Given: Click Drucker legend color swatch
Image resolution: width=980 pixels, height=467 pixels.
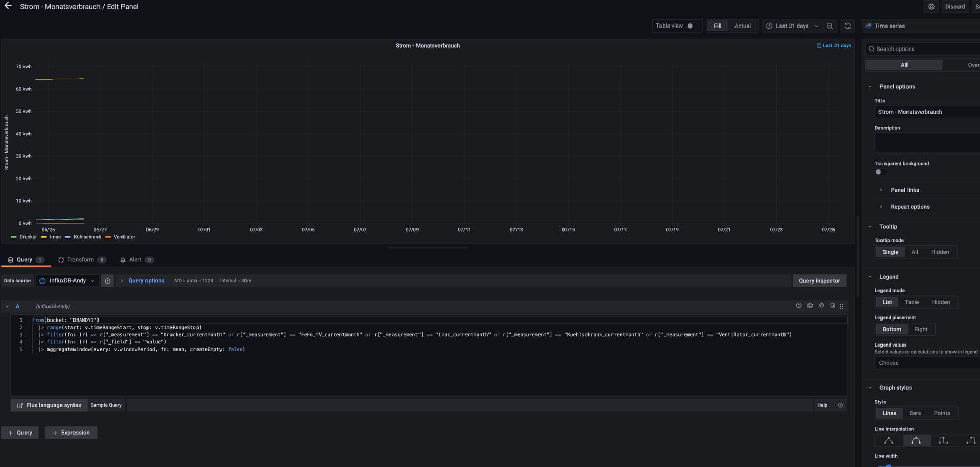Looking at the screenshot, I should coord(14,237).
